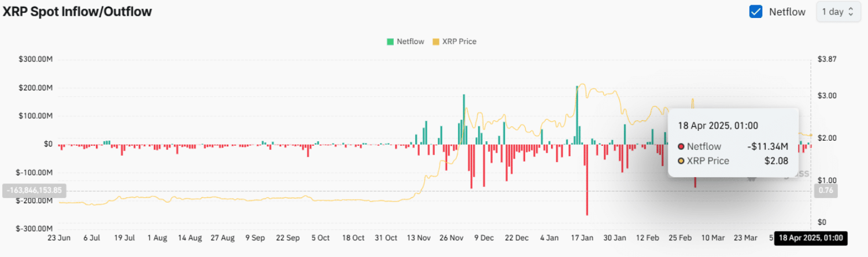This screenshot has width=868, height=257.
Task: Click the red Netflow dot in the tooltip
Action: click(681, 147)
